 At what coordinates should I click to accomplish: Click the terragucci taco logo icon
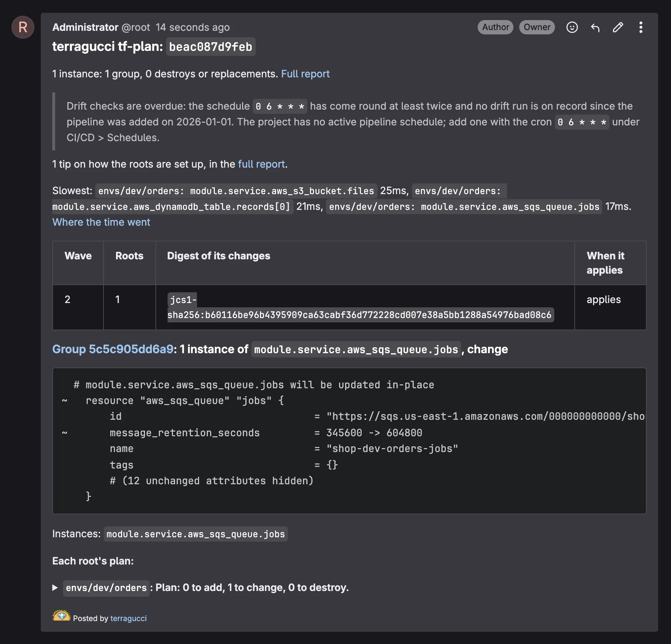[61, 616]
